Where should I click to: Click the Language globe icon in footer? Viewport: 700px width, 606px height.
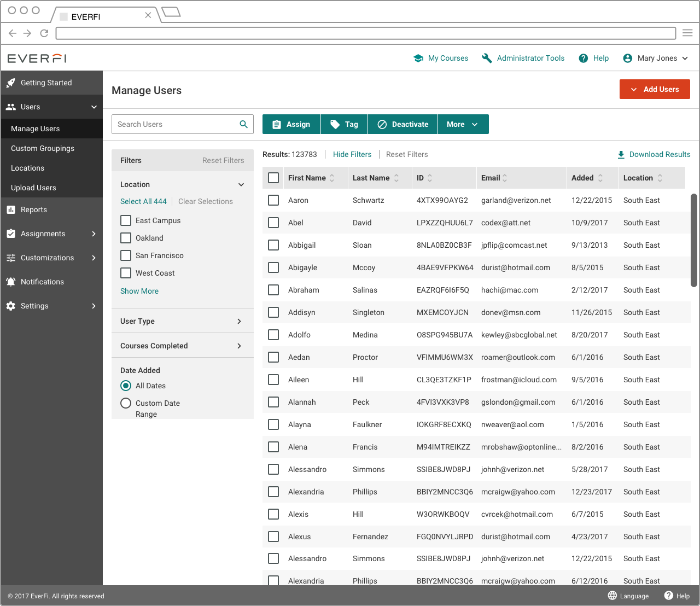(612, 596)
